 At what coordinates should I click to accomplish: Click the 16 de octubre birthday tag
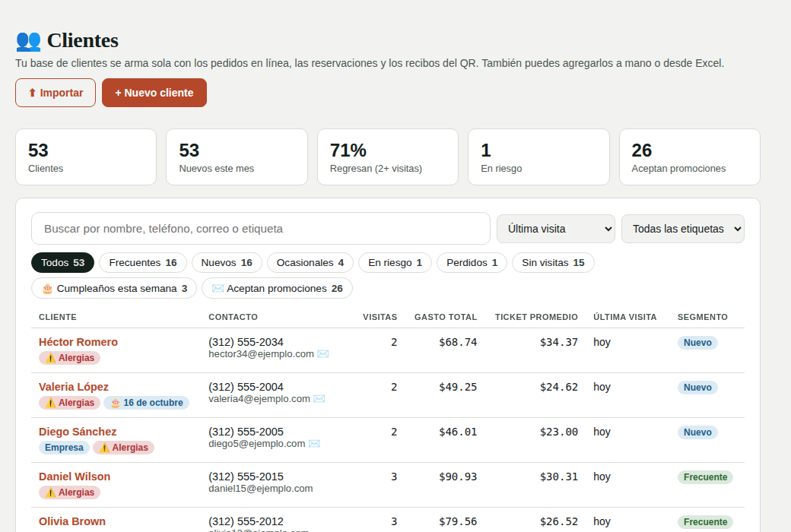click(147, 403)
